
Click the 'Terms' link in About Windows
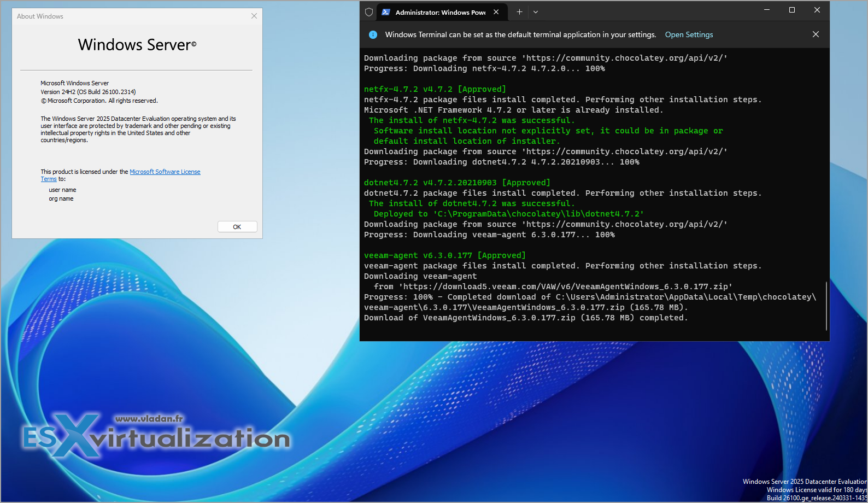(49, 179)
